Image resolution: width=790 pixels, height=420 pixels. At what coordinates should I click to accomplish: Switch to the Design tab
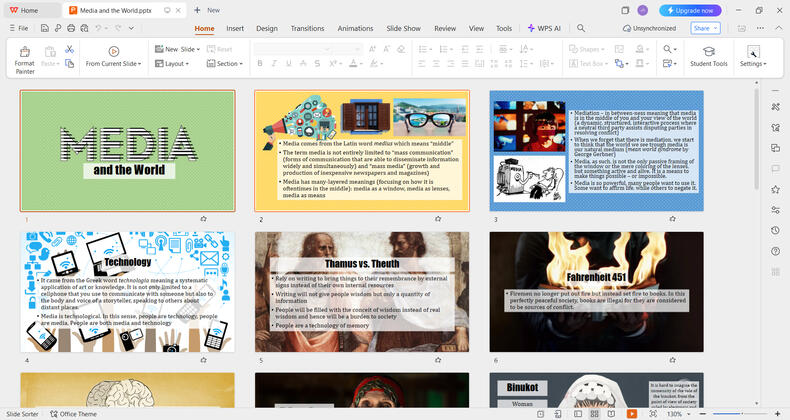point(267,28)
